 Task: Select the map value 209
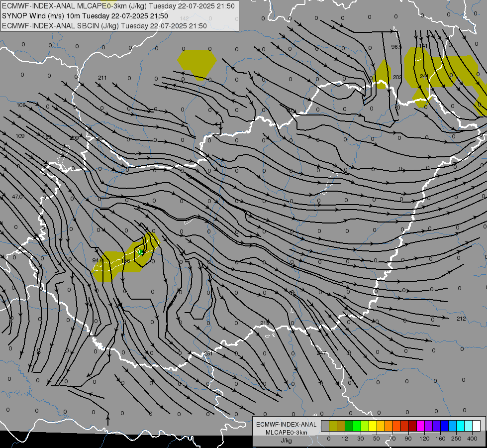click(x=74, y=138)
